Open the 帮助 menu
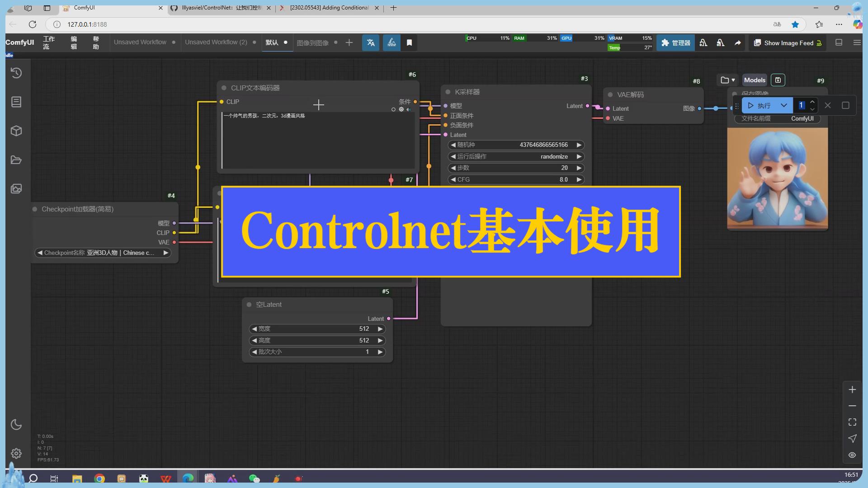Viewport: 868px width, 488px height. 96,42
